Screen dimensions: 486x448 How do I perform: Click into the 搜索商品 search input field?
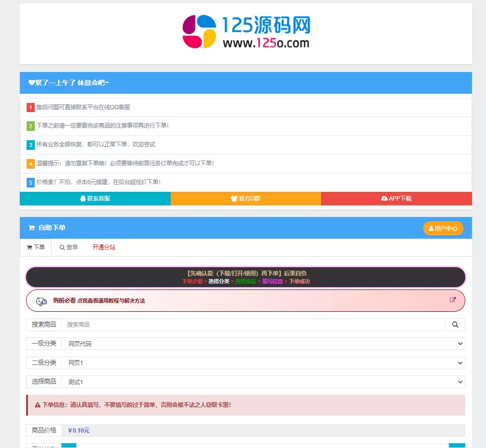(253, 325)
